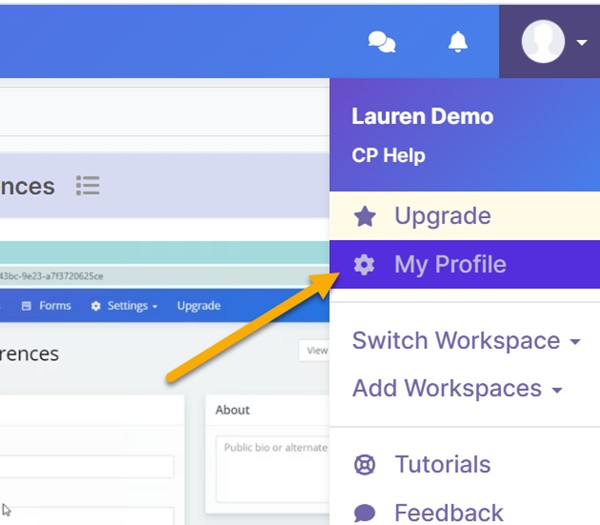Viewport: 600px width, 525px height.
Task: Click the star icon beside Upgrade
Action: pyautogui.click(x=365, y=216)
